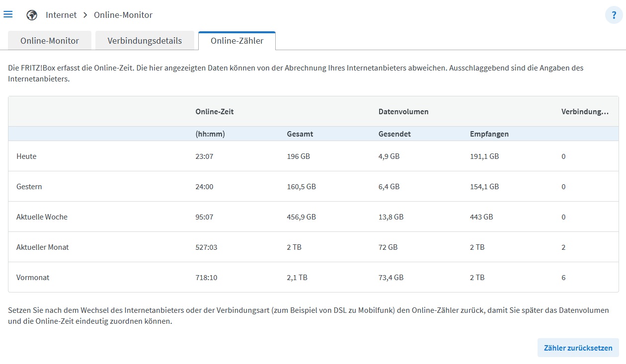Viewport: 626px width, 364px height.
Task: Click the breadcrumb chevron arrow
Action: click(85, 15)
